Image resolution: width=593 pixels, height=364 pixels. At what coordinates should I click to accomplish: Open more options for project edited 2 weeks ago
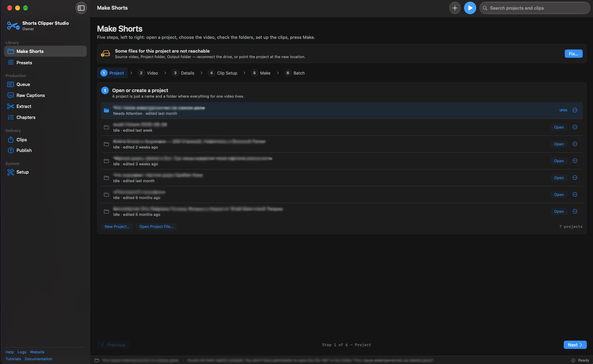point(575,144)
